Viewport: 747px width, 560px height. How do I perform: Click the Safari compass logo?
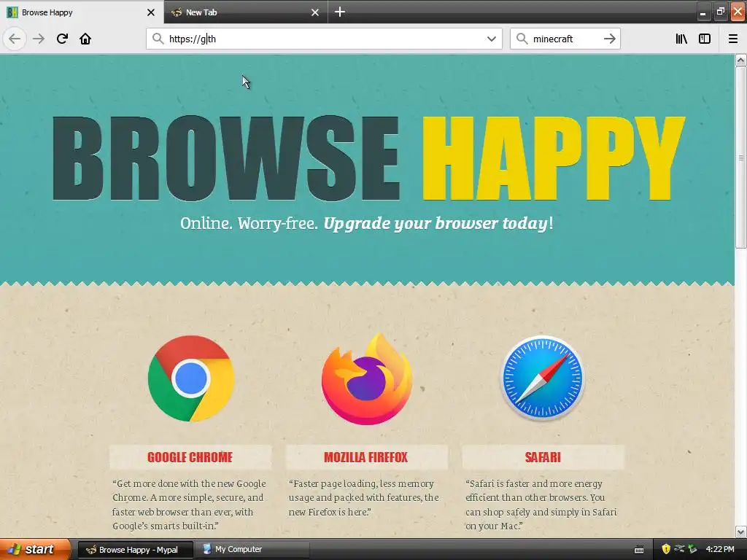click(x=543, y=378)
